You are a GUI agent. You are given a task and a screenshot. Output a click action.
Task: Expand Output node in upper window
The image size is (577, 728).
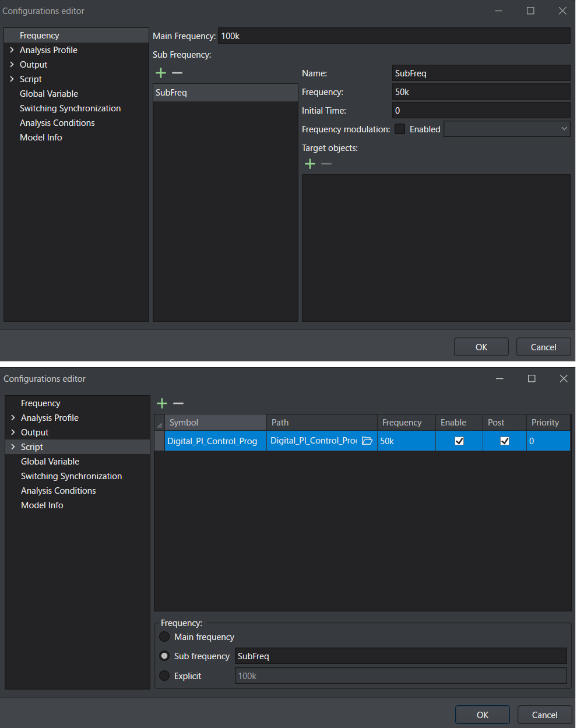coord(12,65)
